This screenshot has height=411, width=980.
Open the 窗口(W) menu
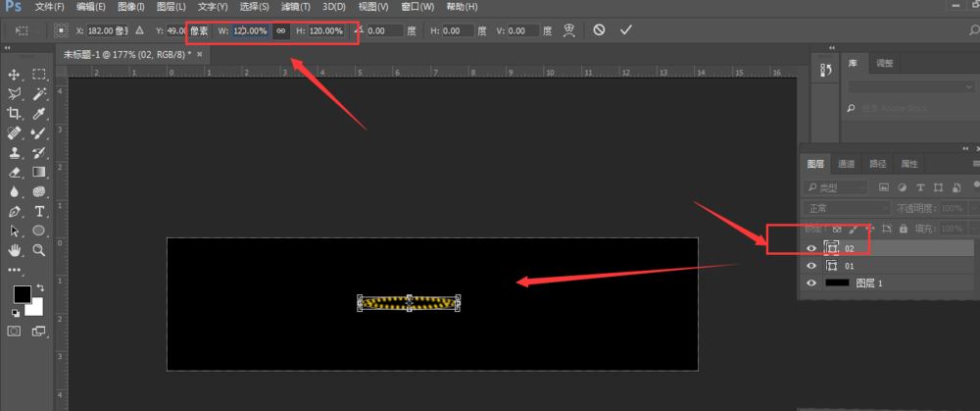[417, 7]
